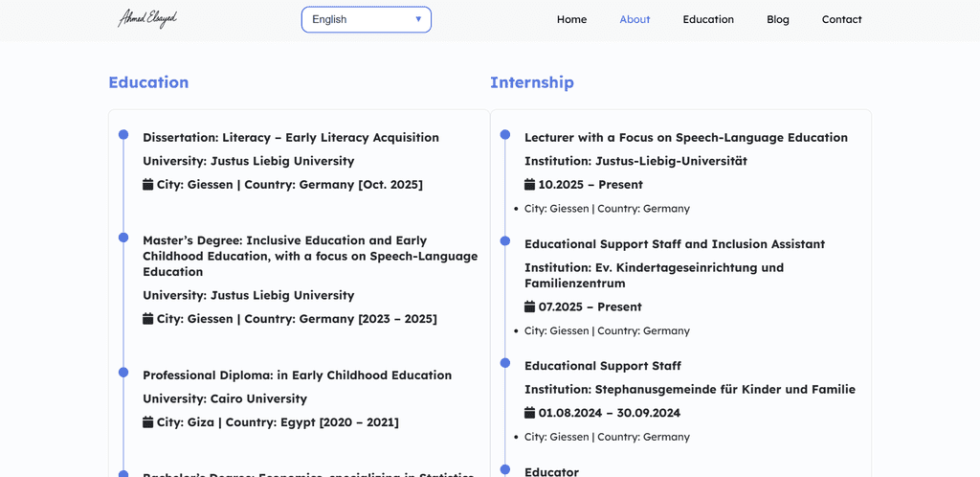The image size is (980, 477).
Task: Click timeline dot beside Lecturer entry
Action: 505,135
